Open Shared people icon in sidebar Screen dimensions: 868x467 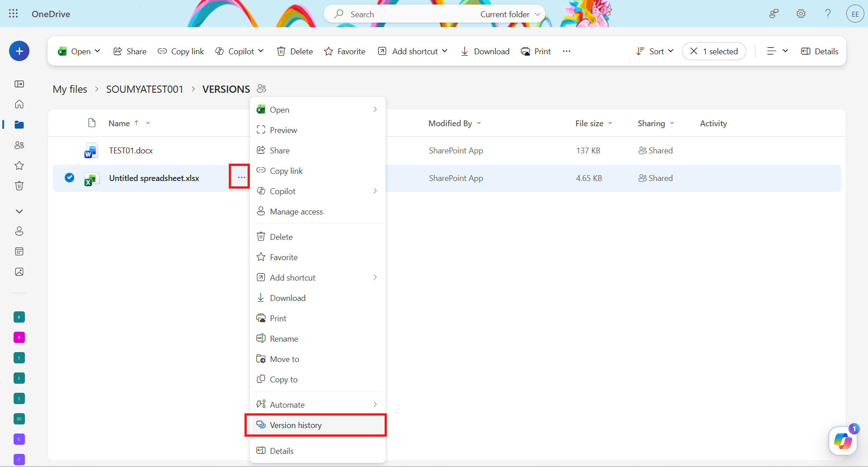pyautogui.click(x=19, y=145)
